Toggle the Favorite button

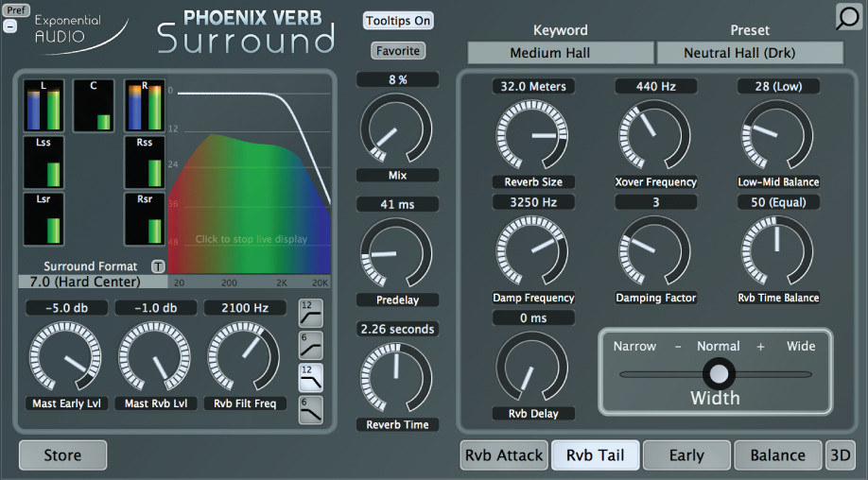point(398,51)
